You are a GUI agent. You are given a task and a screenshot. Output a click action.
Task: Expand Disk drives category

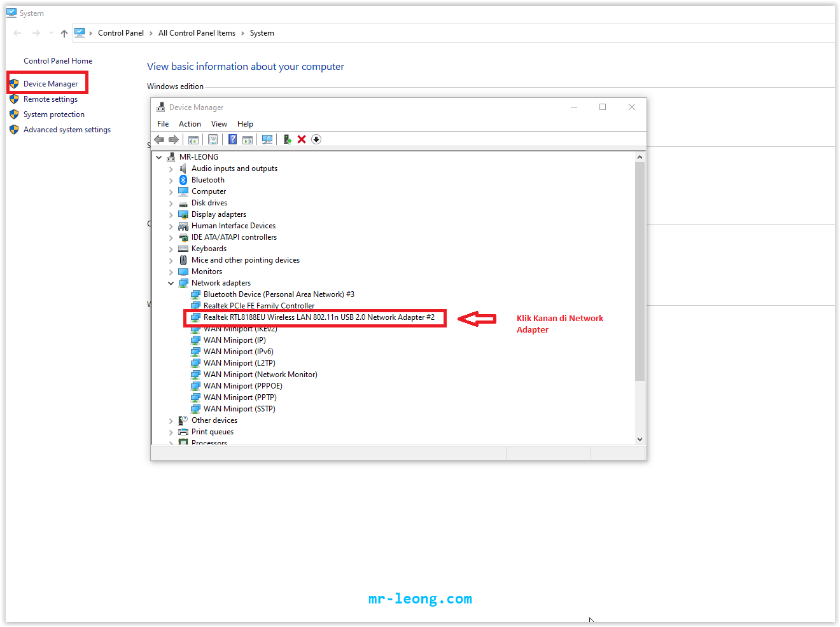click(x=171, y=203)
